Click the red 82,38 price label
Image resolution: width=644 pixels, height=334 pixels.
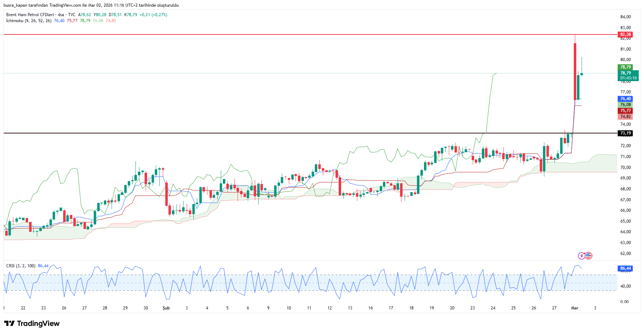pos(625,34)
